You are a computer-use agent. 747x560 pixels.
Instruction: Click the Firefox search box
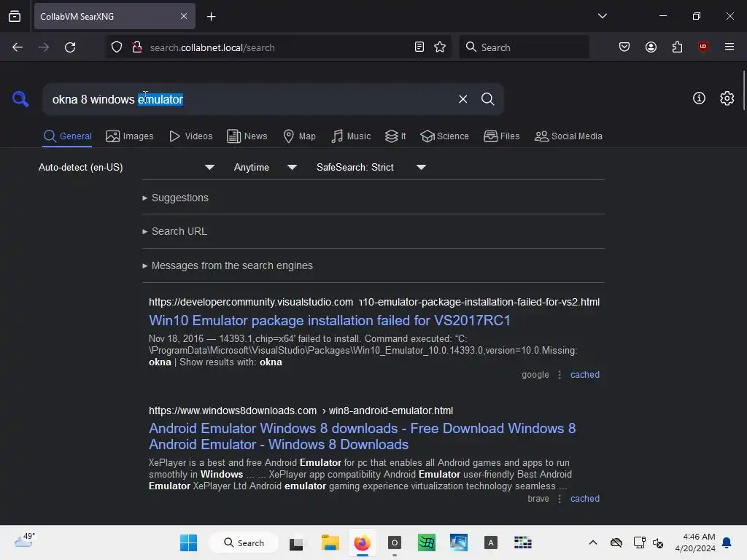click(524, 47)
